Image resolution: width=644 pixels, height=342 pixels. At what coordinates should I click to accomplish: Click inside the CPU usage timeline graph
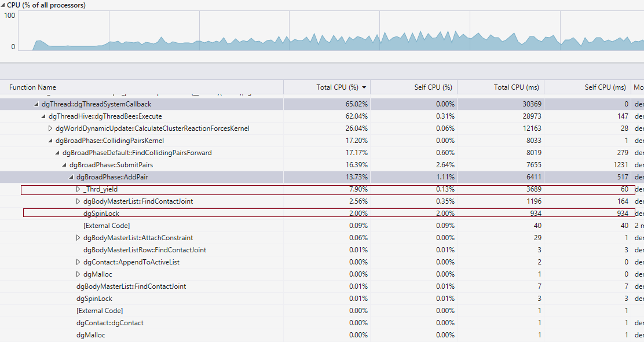click(330, 32)
